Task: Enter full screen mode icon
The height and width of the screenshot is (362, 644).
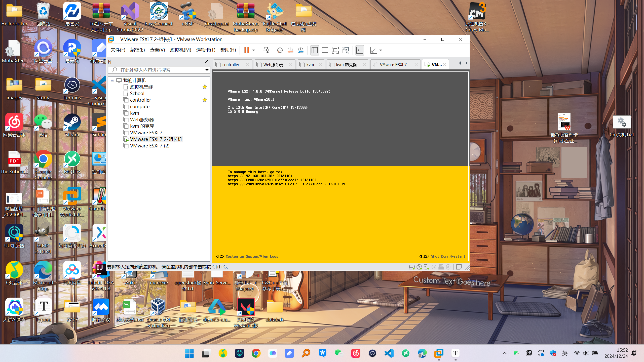Action: (x=335, y=50)
